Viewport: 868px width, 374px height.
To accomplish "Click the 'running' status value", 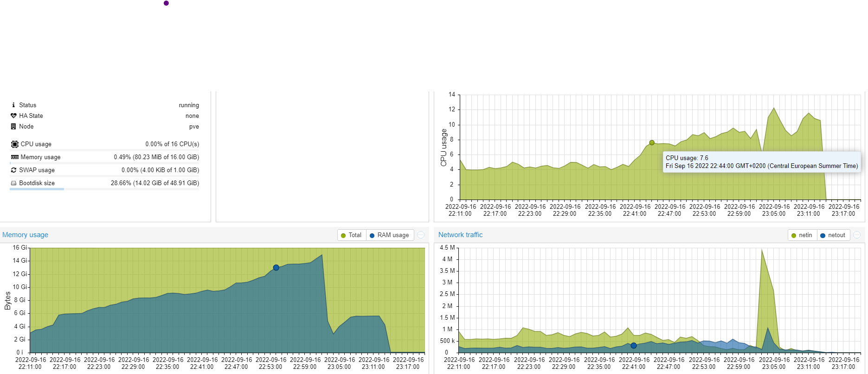I will (189, 105).
